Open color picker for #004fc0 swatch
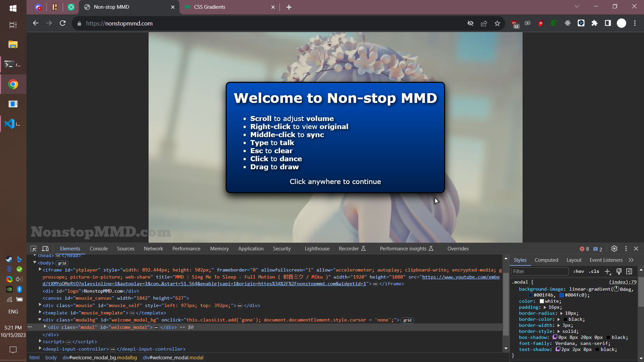 [561, 295]
